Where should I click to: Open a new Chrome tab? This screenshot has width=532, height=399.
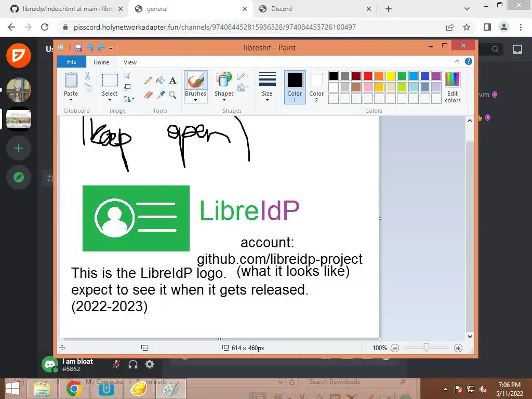389,9
